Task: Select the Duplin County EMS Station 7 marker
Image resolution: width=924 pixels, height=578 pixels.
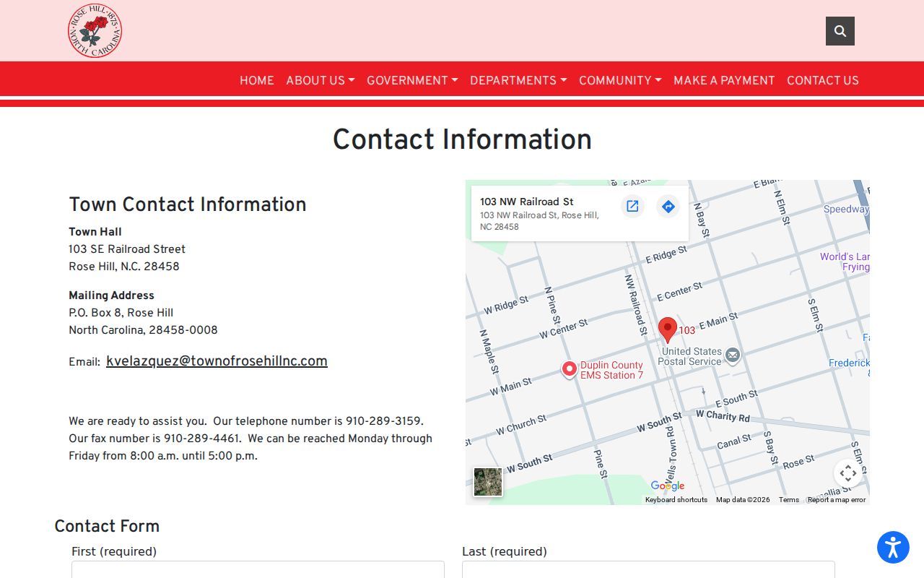Action: [570, 369]
